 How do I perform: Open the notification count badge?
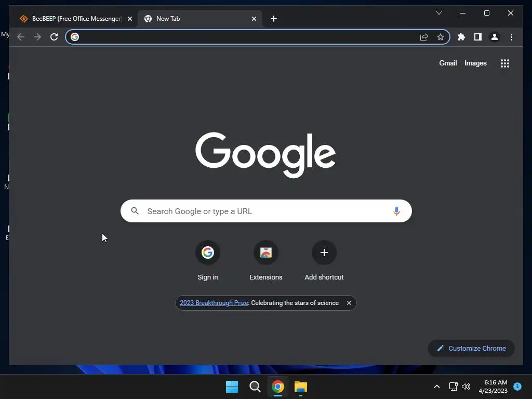(517, 387)
